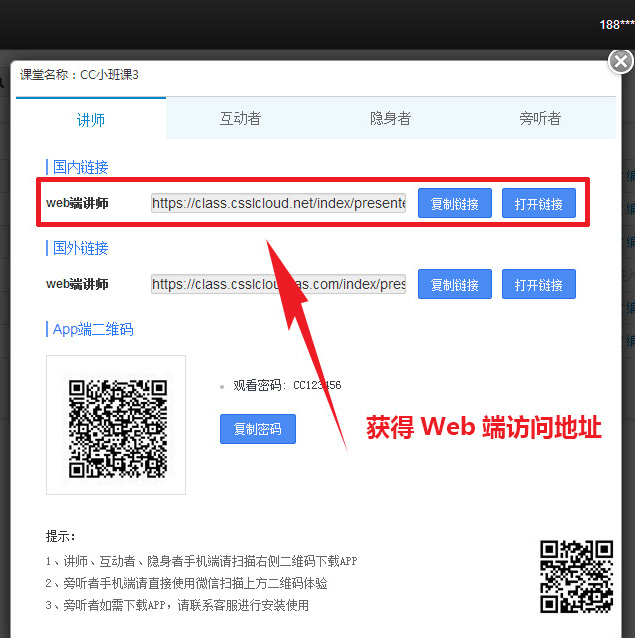Open the 国外链接 address with 打开链接
Viewport: 635px width, 643px height.
538,285
